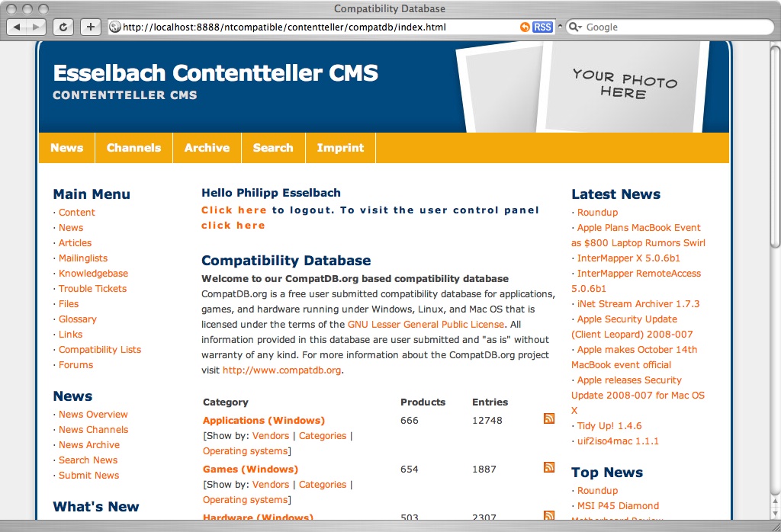Open InterMapper RemoteAccess 5.0.6b1 news item
The width and height of the screenshot is (781, 532).
tap(636, 280)
